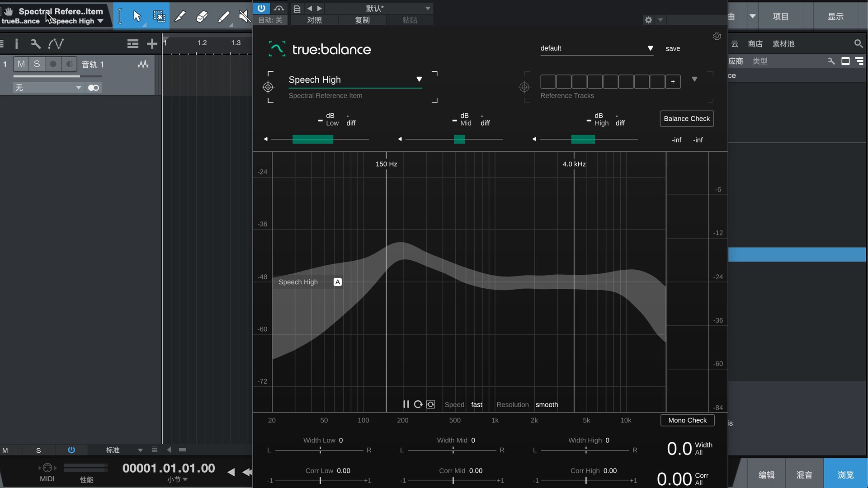
Task: Arm record on track 1
Action: 53,64
